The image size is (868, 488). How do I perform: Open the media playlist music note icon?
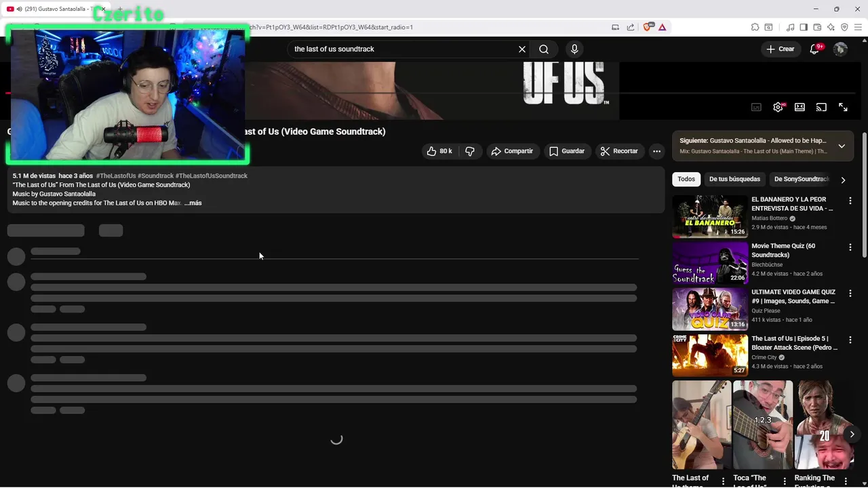tap(790, 27)
